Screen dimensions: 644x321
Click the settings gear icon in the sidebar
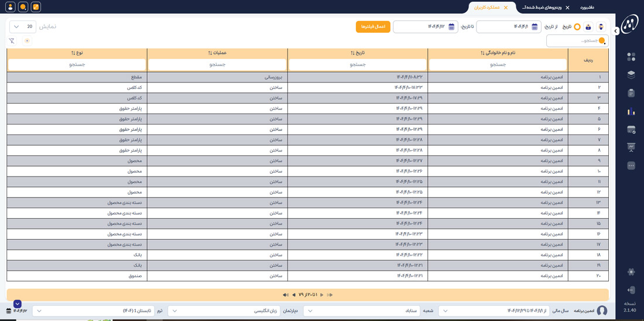631,272
